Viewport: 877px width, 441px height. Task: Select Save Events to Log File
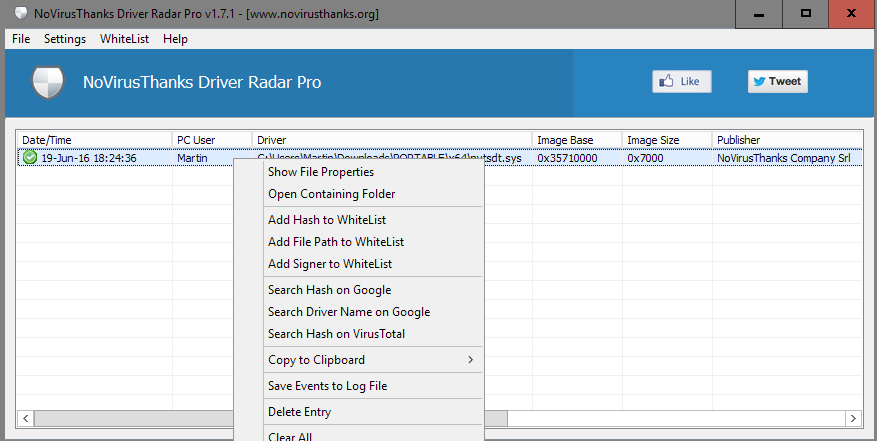(x=359, y=386)
